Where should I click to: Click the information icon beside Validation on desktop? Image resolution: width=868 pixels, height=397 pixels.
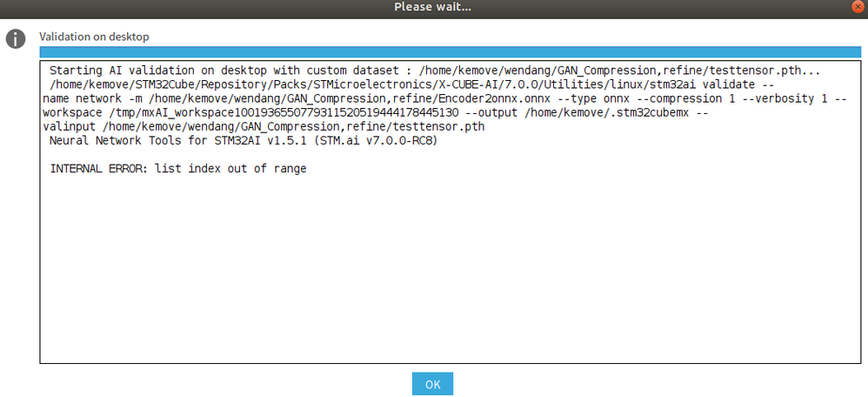click(x=16, y=39)
